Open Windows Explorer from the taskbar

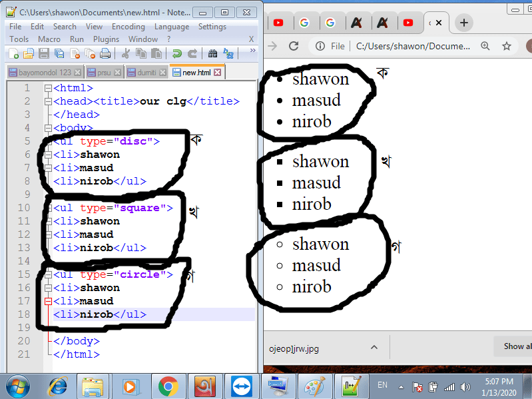tap(93, 386)
